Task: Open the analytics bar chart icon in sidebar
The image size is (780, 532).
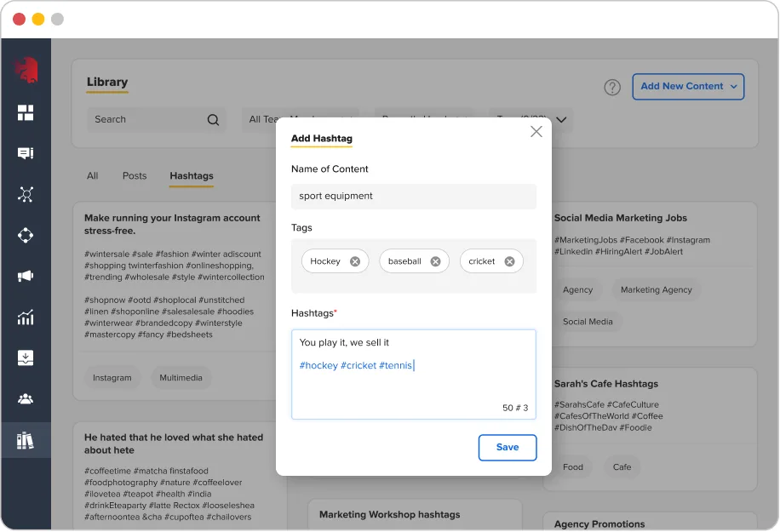Action: click(26, 317)
